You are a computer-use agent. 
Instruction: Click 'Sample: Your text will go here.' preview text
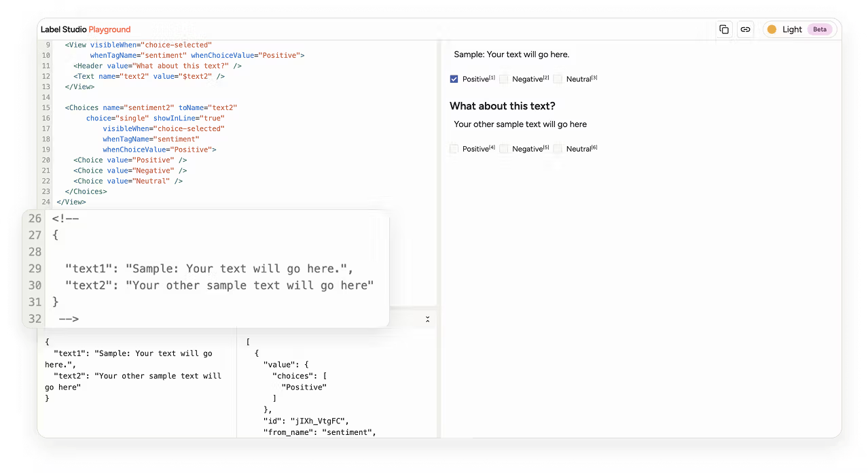[x=511, y=54]
